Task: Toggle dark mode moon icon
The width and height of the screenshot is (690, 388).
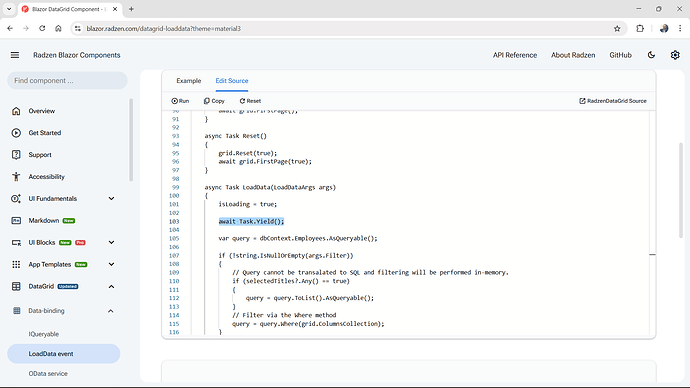Action: tap(651, 55)
